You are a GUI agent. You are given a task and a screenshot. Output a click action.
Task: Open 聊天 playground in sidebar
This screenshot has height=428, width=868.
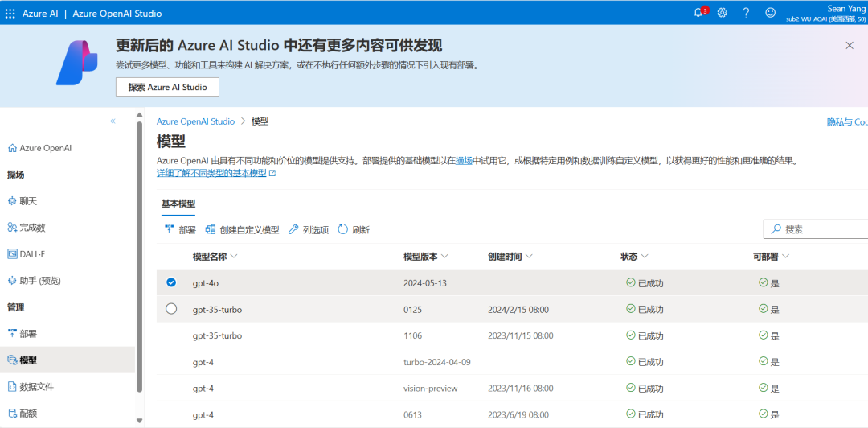click(x=23, y=201)
